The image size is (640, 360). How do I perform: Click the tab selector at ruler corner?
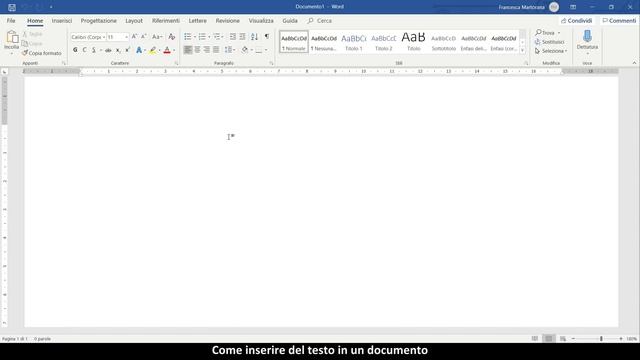coord(4,71)
